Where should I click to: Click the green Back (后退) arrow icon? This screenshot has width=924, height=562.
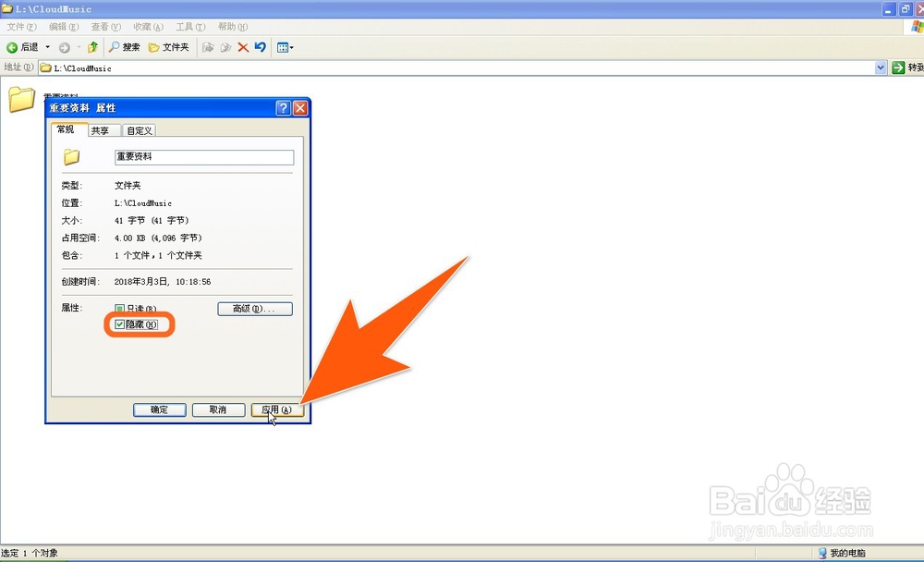point(12,47)
